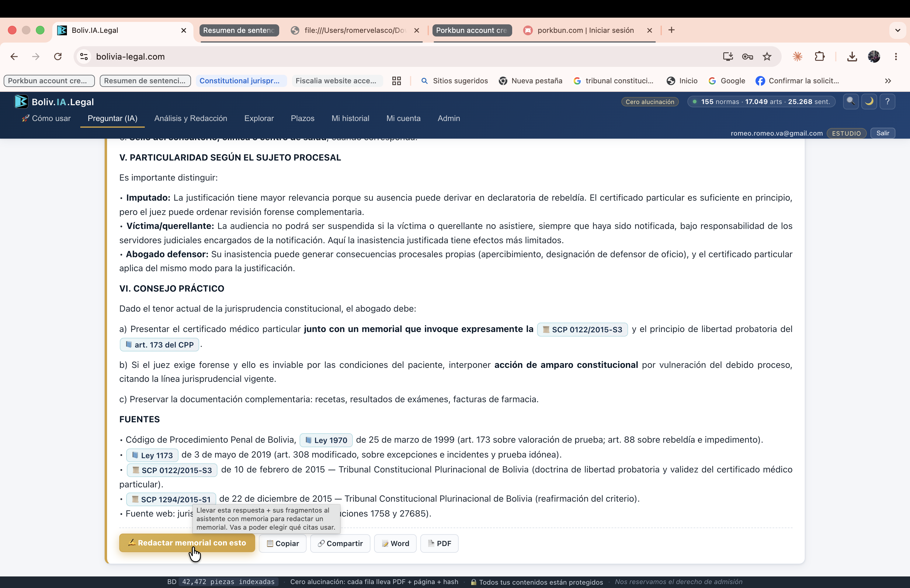Open Chrome three-dot menu
Image resolution: width=910 pixels, height=588 pixels.
(896, 57)
